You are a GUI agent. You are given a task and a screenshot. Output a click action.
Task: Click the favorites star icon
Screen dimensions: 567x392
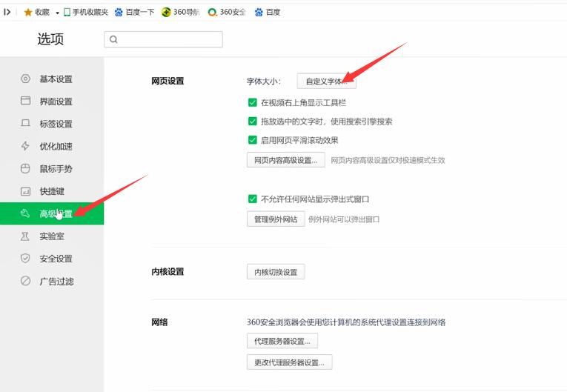28,13
